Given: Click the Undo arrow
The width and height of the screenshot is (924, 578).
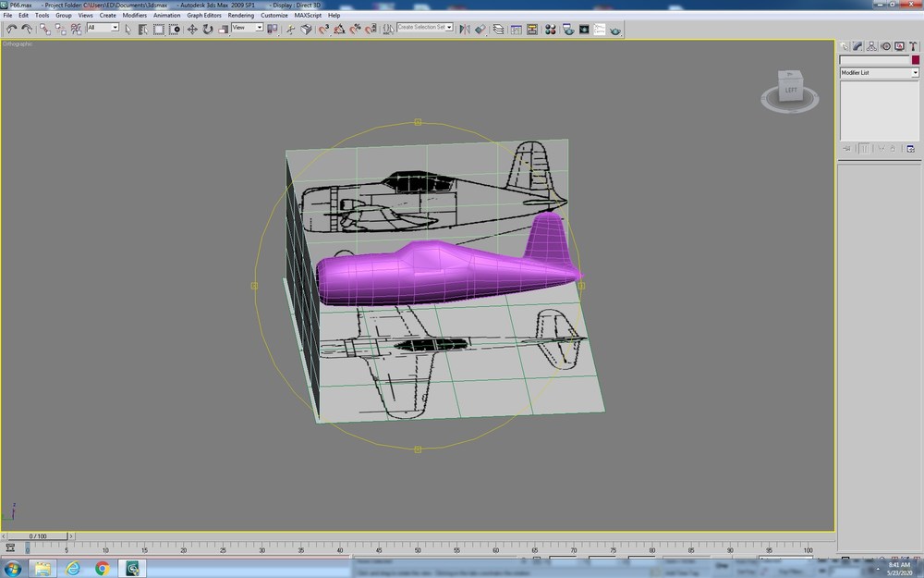Looking at the screenshot, I should pyautogui.click(x=11, y=29).
